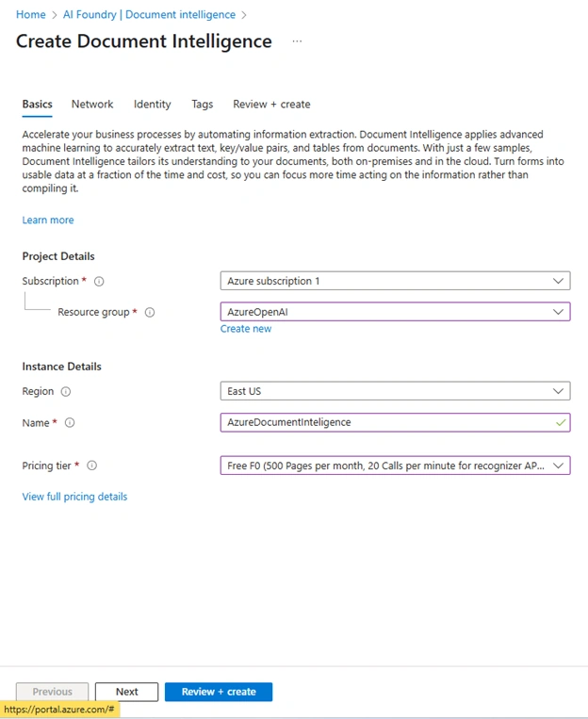Screen dimensions: 588x719
Task: Click the blue Review + create button
Action: (219, 692)
